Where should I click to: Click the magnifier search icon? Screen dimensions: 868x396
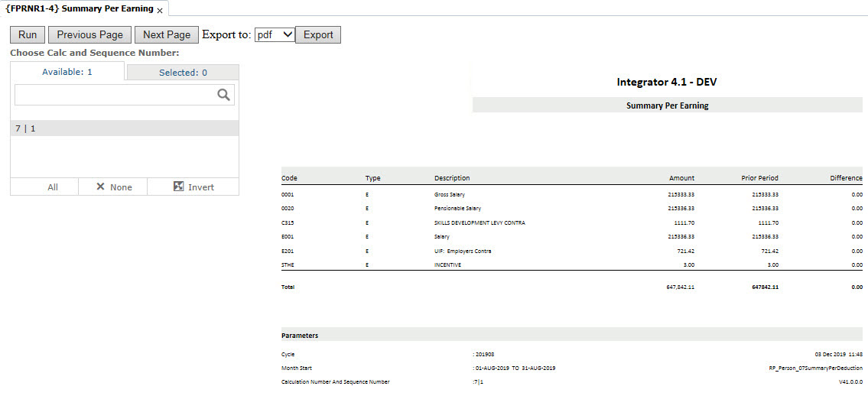click(x=223, y=95)
